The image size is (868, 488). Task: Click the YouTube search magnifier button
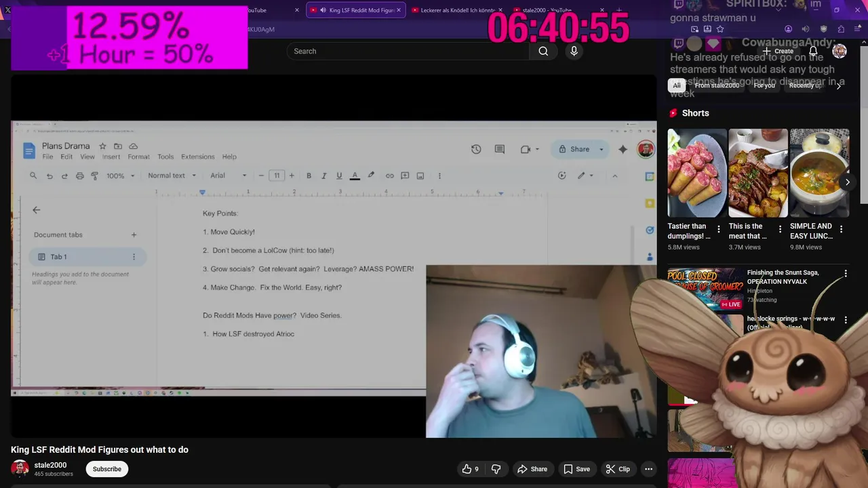click(x=543, y=52)
